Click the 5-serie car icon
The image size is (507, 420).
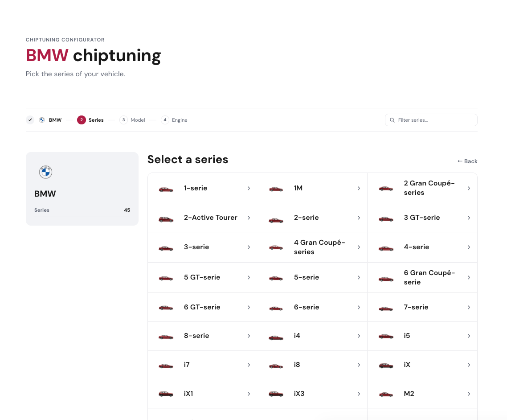[276, 278]
